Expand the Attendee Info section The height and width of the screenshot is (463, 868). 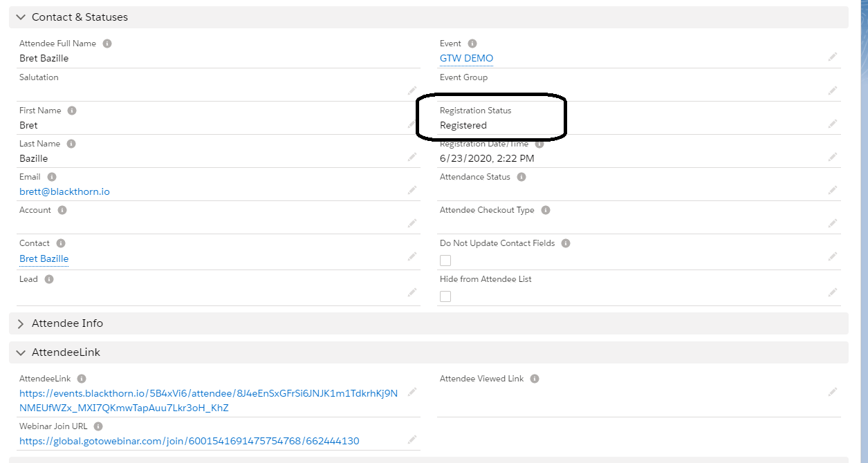pos(21,323)
